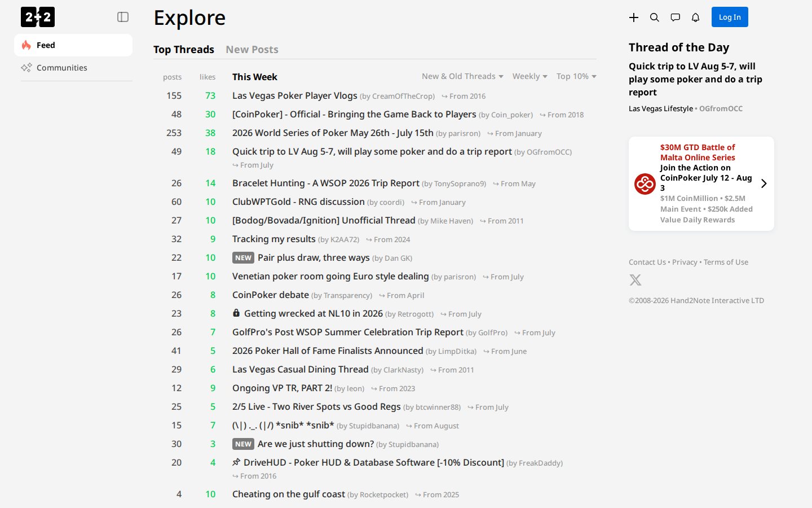
Task: Click the 2+2 forum logo
Action: click(x=38, y=17)
